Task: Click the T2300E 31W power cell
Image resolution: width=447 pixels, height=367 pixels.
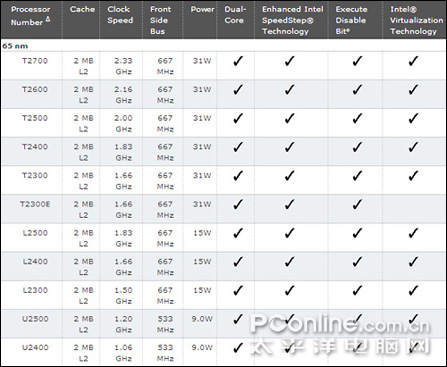Action: click(x=202, y=204)
